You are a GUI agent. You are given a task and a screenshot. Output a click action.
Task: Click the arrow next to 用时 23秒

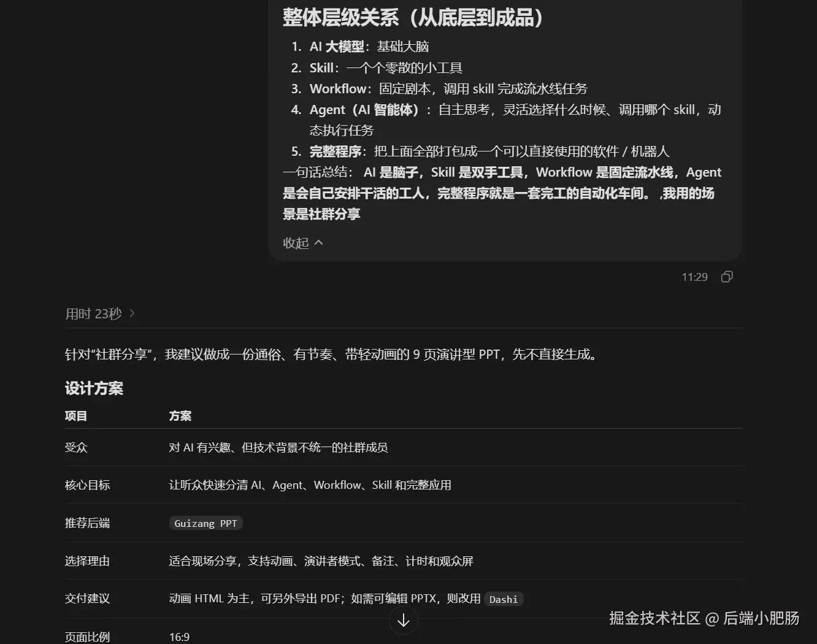(x=132, y=313)
